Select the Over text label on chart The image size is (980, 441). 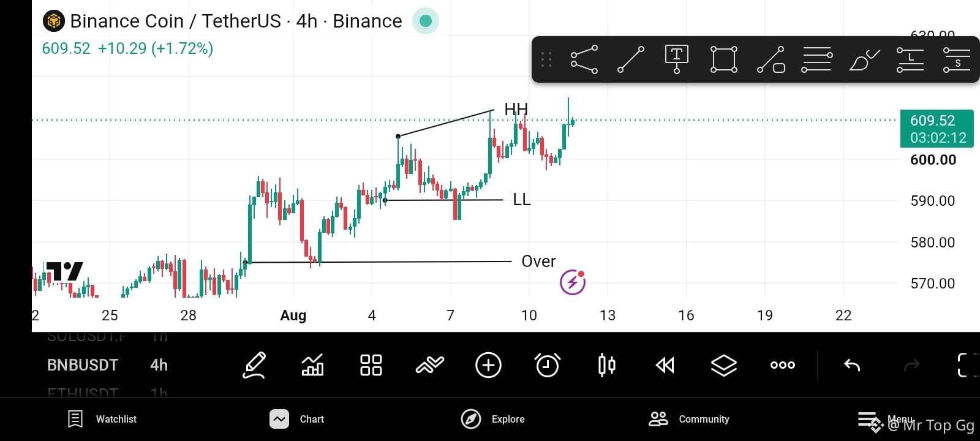[x=538, y=261]
